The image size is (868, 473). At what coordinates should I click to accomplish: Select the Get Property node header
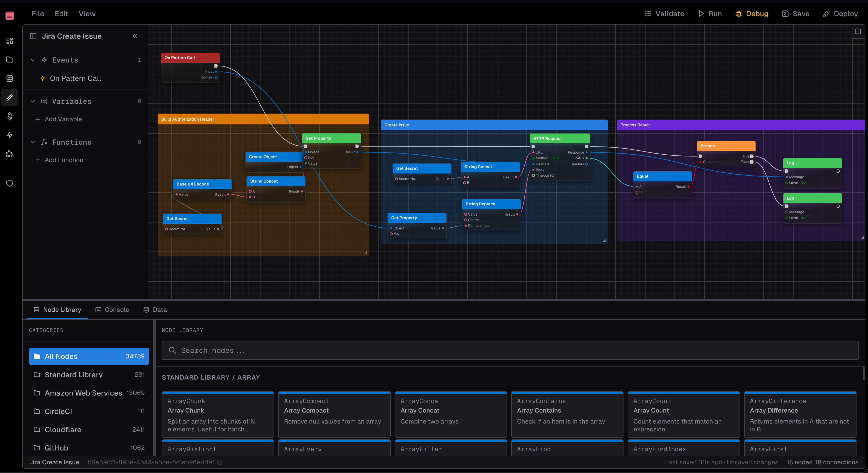pyautogui.click(x=417, y=218)
